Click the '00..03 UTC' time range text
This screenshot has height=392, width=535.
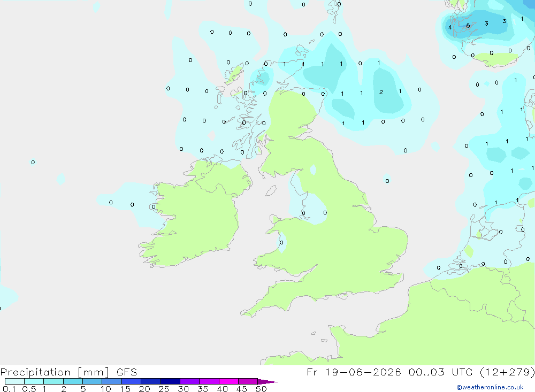coord(441,372)
